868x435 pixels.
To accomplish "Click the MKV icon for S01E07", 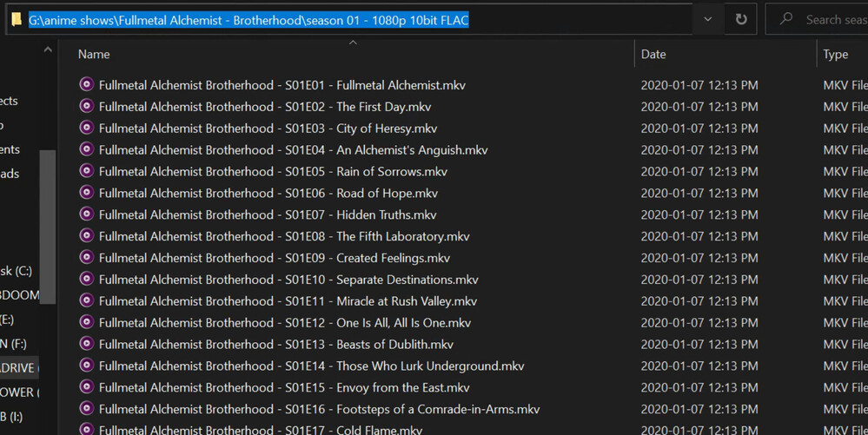I will [x=86, y=214].
